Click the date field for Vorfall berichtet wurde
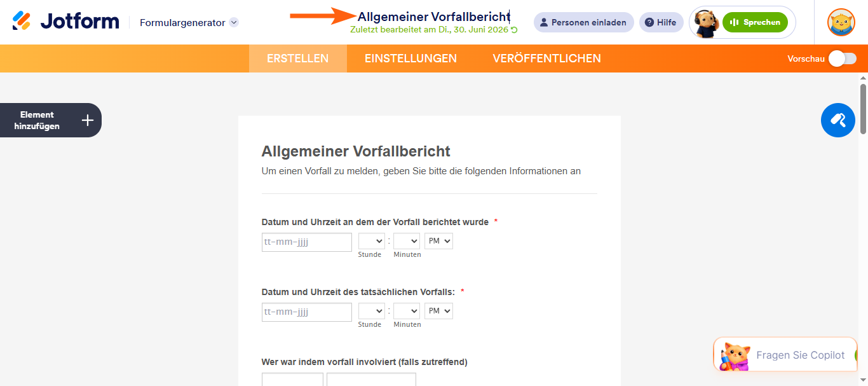 (x=306, y=242)
